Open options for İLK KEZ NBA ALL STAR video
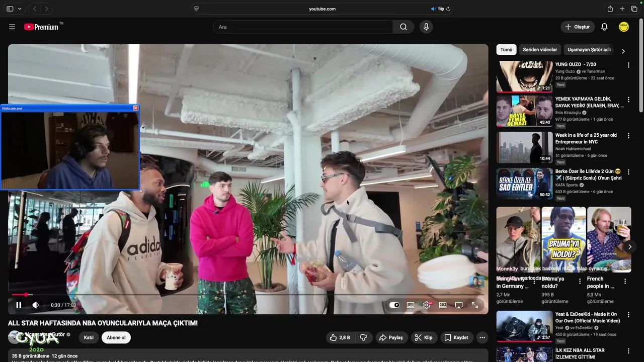644x362 pixels. click(628, 351)
